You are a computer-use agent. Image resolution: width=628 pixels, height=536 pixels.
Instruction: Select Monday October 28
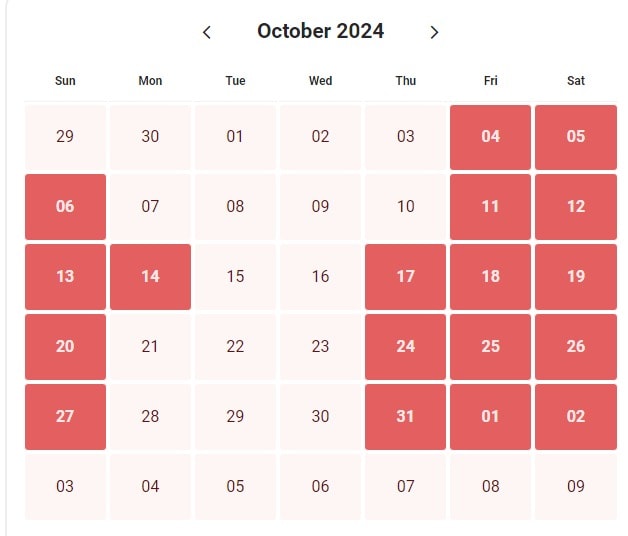click(x=150, y=417)
